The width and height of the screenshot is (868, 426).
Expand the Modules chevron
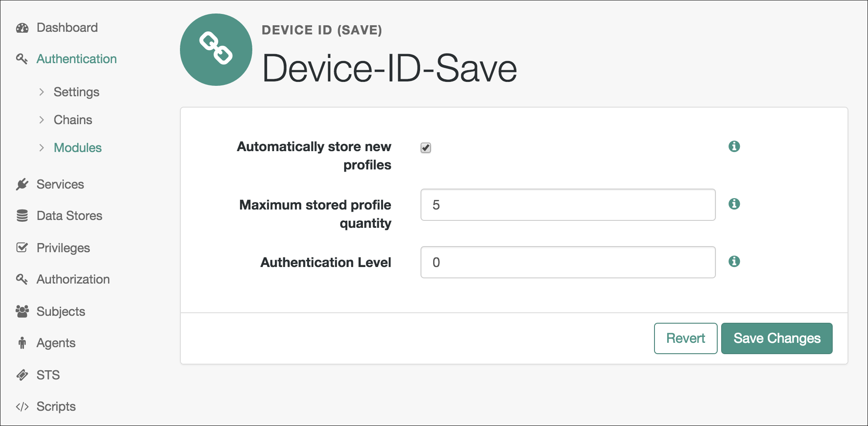click(42, 148)
